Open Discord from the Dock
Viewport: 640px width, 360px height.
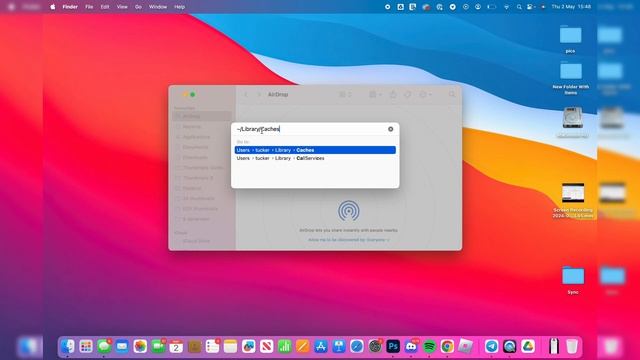(x=411, y=347)
